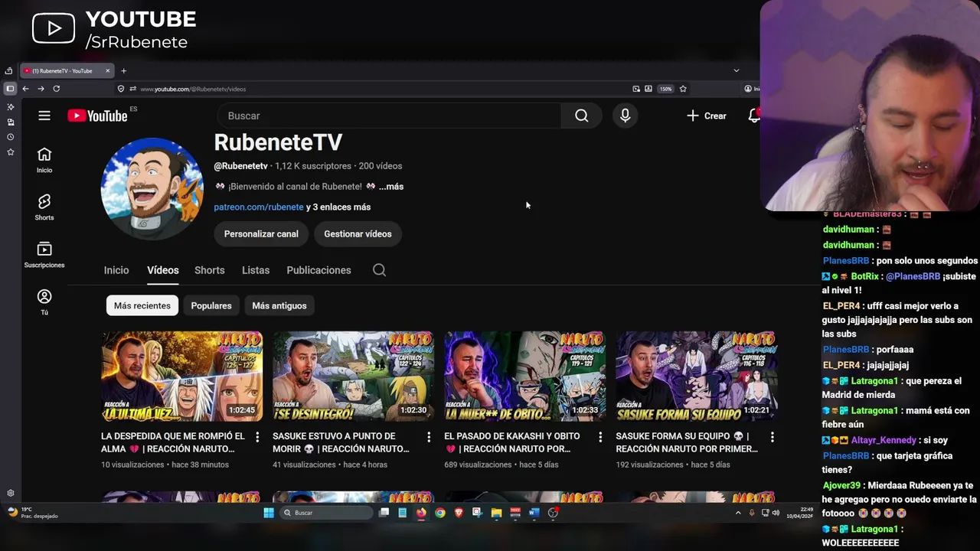Click the '@Rubenetetv' channel handle

click(x=240, y=166)
